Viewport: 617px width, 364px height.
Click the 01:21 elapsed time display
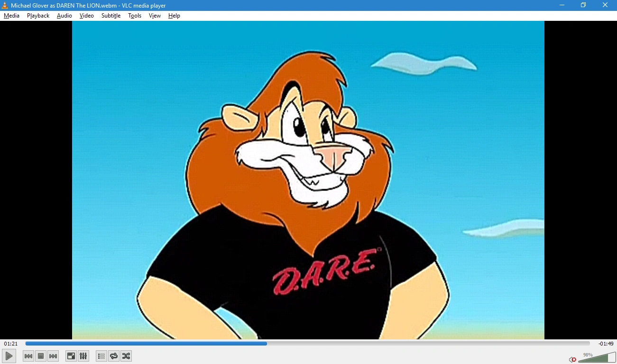[9, 344]
